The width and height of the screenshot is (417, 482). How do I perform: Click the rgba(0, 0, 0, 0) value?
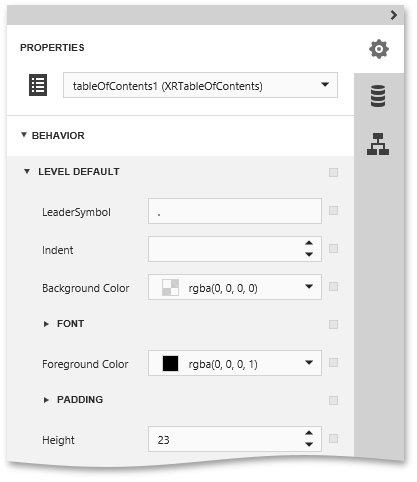223,288
